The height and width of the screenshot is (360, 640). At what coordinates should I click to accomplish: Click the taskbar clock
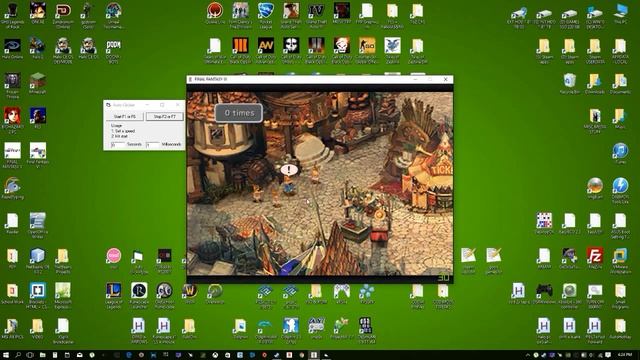coord(625,355)
